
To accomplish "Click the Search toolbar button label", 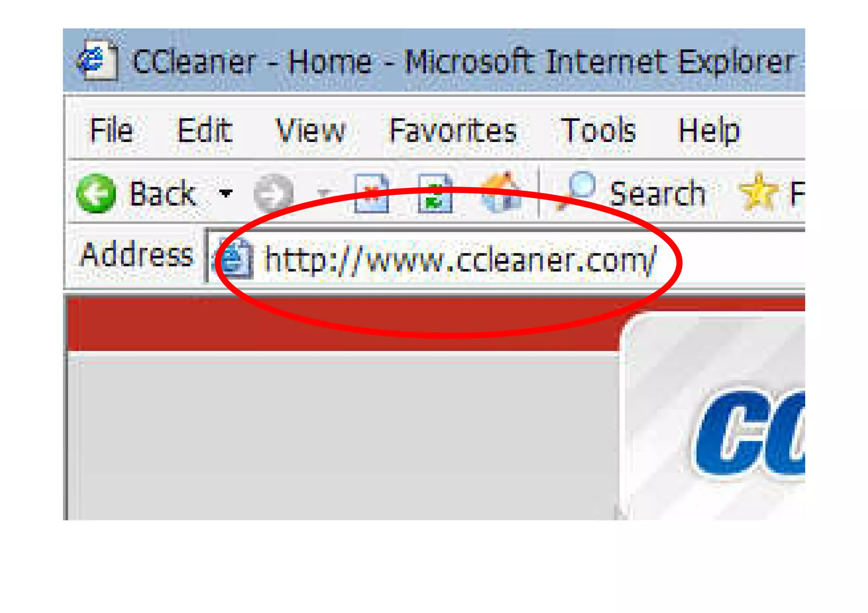I will click(x=658, y=193).
